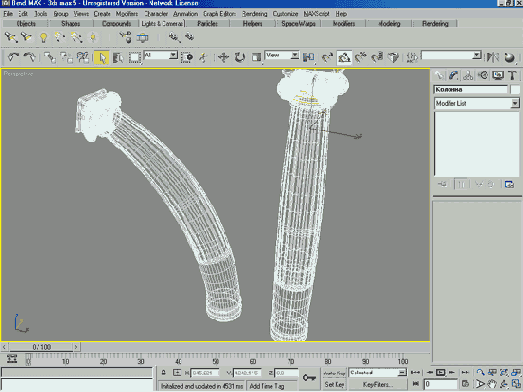
Task: Click the Key Filters button
Action: click(377, 385)
